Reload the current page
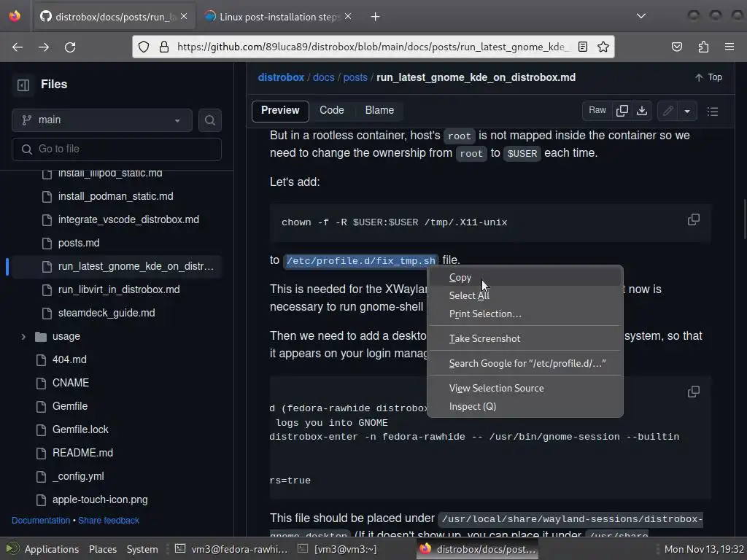 (x=70, y=47)
